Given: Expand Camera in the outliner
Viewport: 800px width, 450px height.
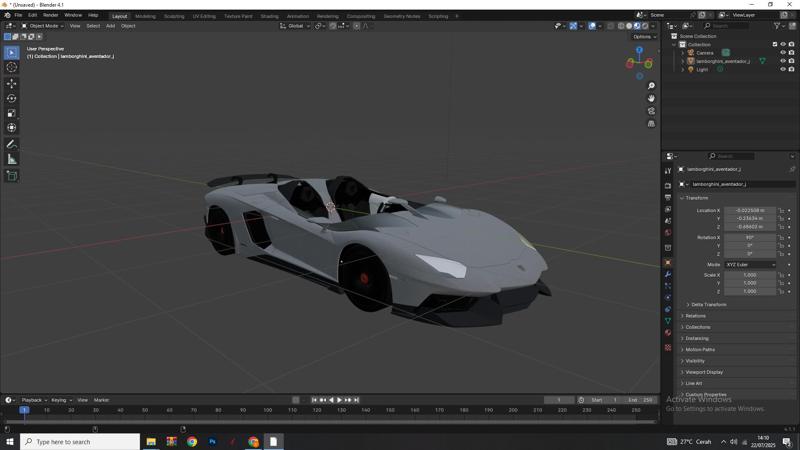Looking at the screenshot, I should click(x=683, y=53).
